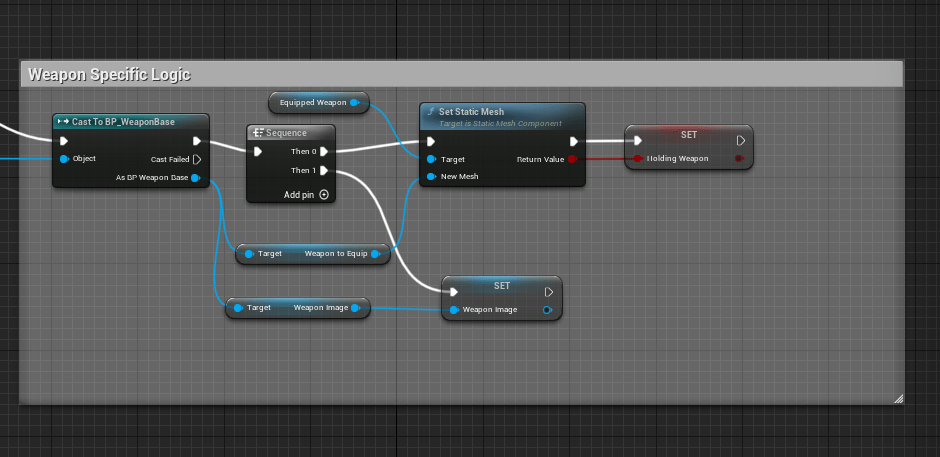Click the Add pin plus icon on Sequence

coord(324,195)
